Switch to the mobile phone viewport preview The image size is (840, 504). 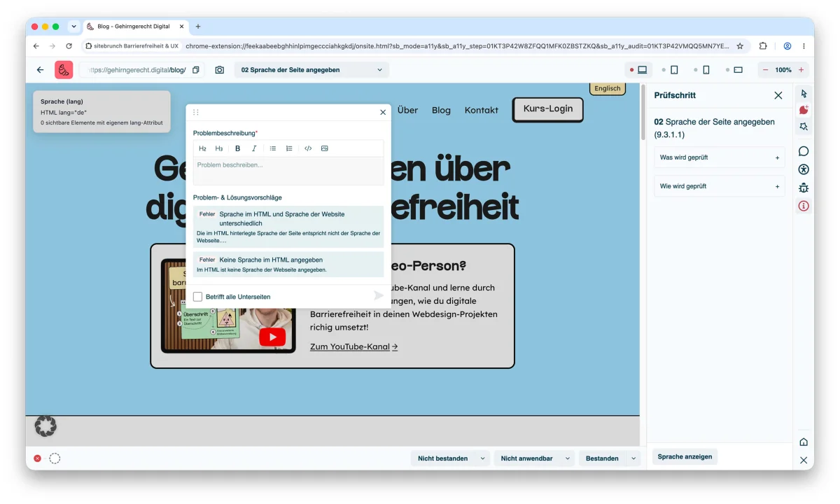(x=706, y=70)
